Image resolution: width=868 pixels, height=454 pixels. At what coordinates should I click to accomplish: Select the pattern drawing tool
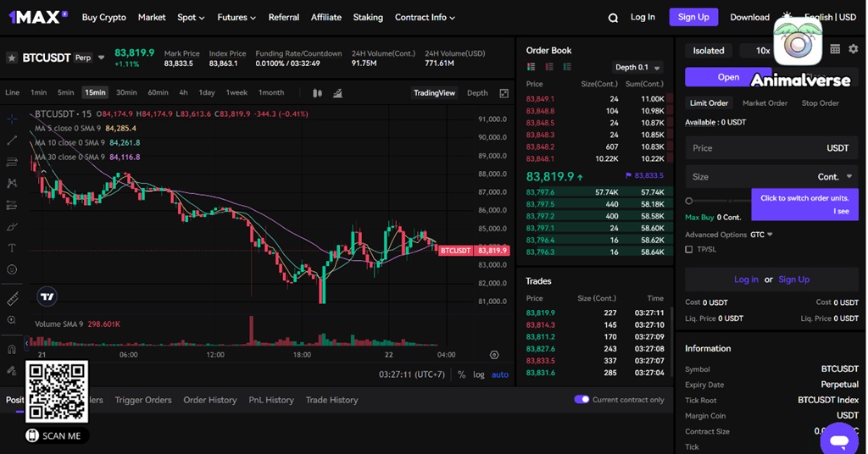coord(12,184)
